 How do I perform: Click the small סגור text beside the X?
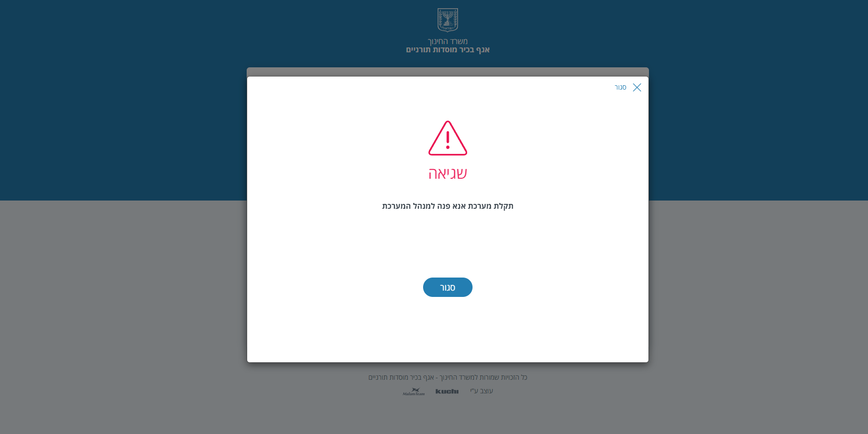tap(620, 87)
